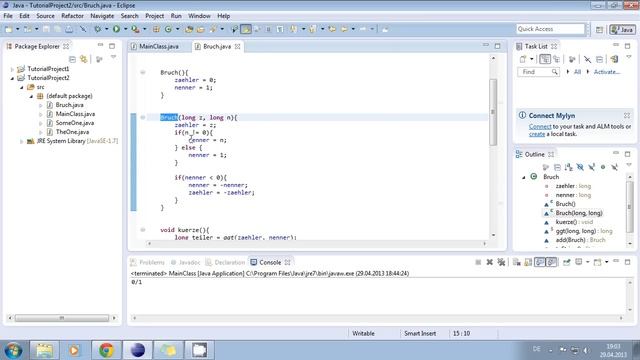Viewport: 640px width, 360px height.
Task: Toggle Scroll Lock in Console toolbar
Action: [x=528, y=262]
